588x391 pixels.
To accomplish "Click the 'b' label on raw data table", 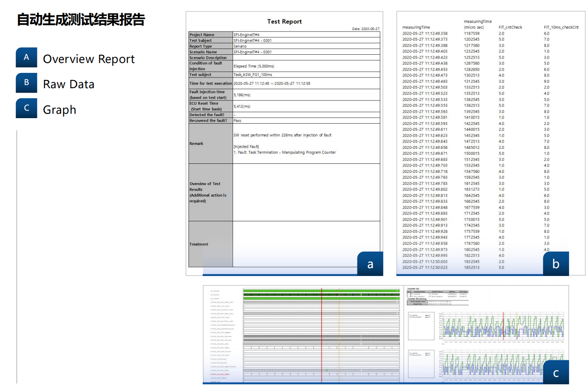I will pos(556,264).
